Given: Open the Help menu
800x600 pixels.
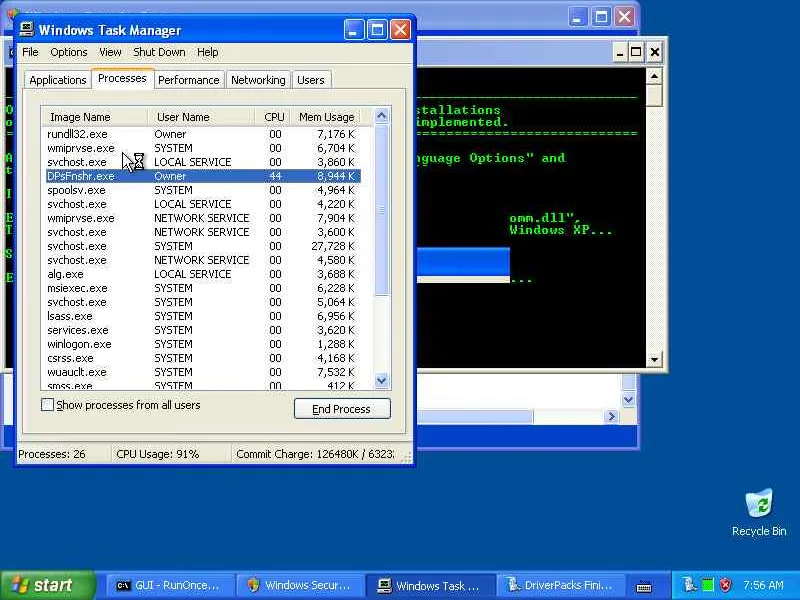Looking at the screenshot, I should (x=208, y=52).
